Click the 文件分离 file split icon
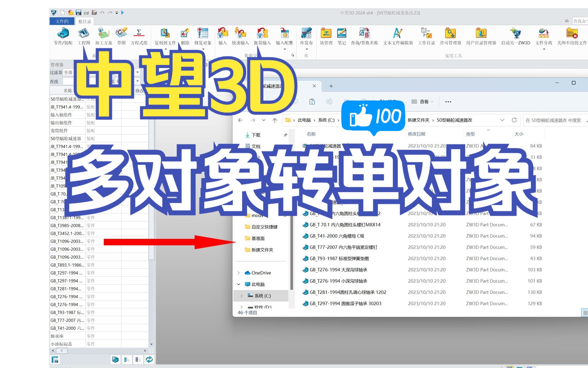 pyautogui.click(x=544, y=36)
